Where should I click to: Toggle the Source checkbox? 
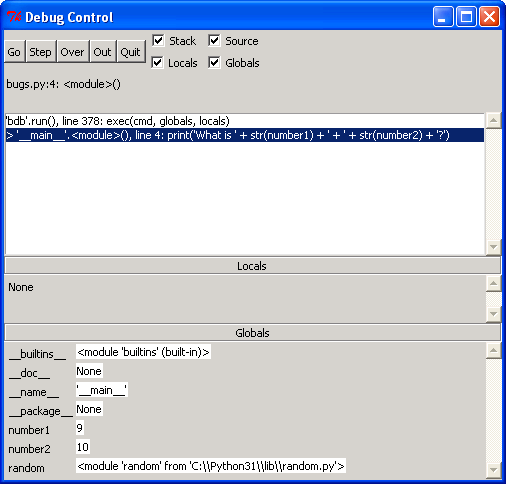pyautogui.click(x=214, y=41)
